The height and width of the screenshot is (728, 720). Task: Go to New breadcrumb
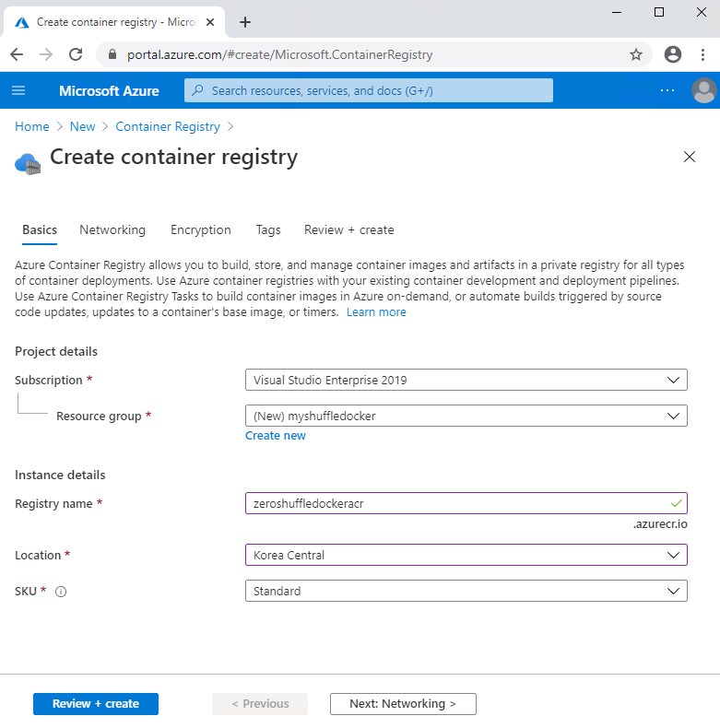[x=83, y=126]
